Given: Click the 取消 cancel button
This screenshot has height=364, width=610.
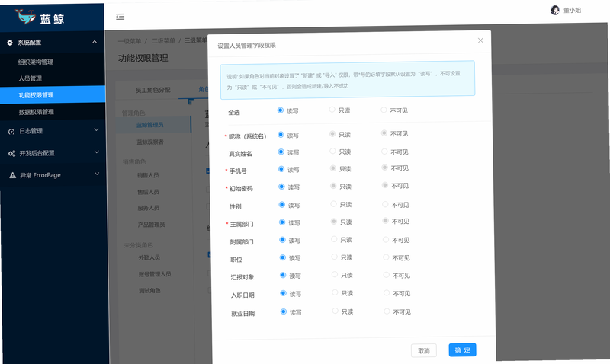Looking at the screenshot, I should click(x=424, y=351).
